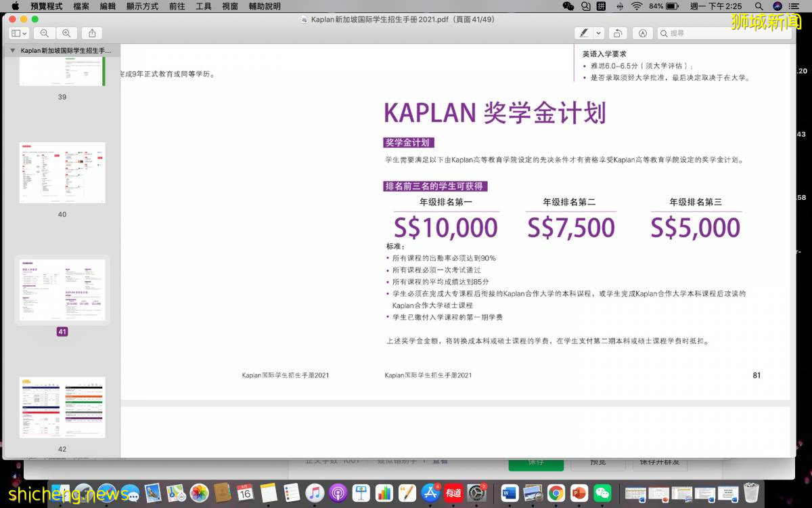Image resolution: width=812 pixels, height=508 pixels.
Task: Open the sidebar view options dropdown
Action: pos(18,33)
